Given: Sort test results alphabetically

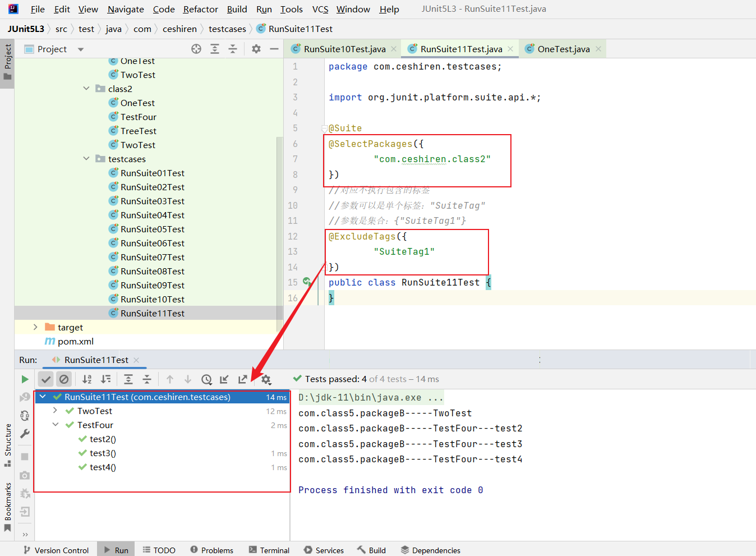Looking at the screenshot, I should (x=87, y=380).
